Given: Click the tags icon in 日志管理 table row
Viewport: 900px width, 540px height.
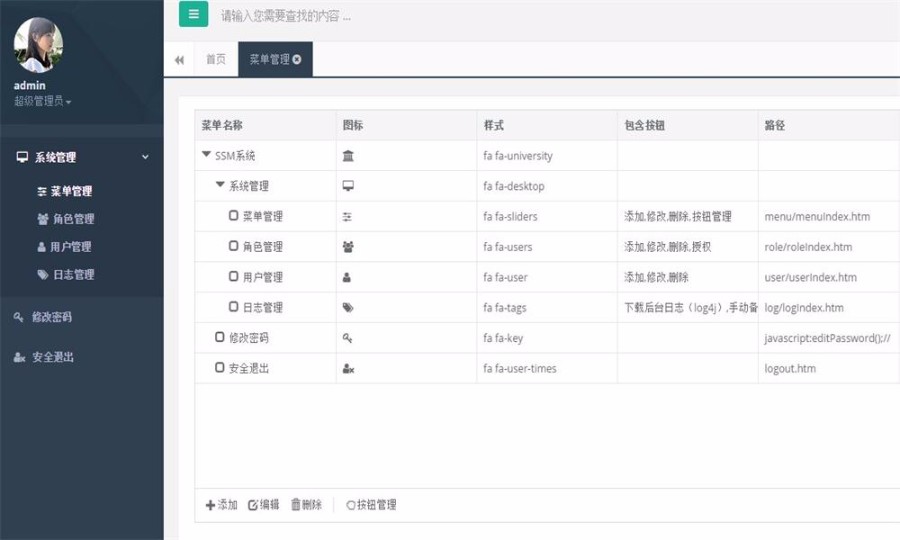Looking at the screenshot, I should point(348,308).
